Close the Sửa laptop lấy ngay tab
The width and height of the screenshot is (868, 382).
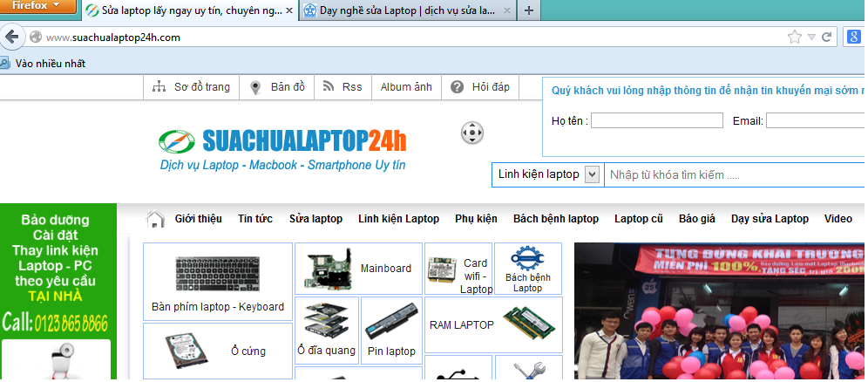289,10
